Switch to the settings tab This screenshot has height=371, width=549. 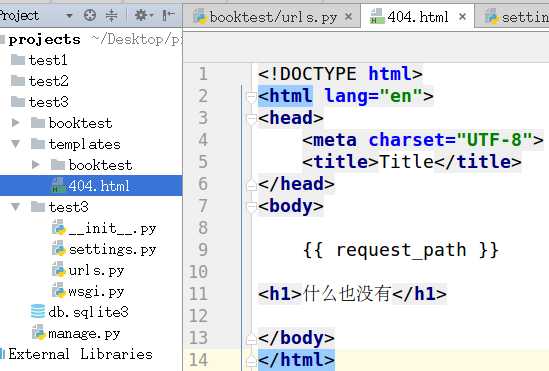click(x=517, y=17)
